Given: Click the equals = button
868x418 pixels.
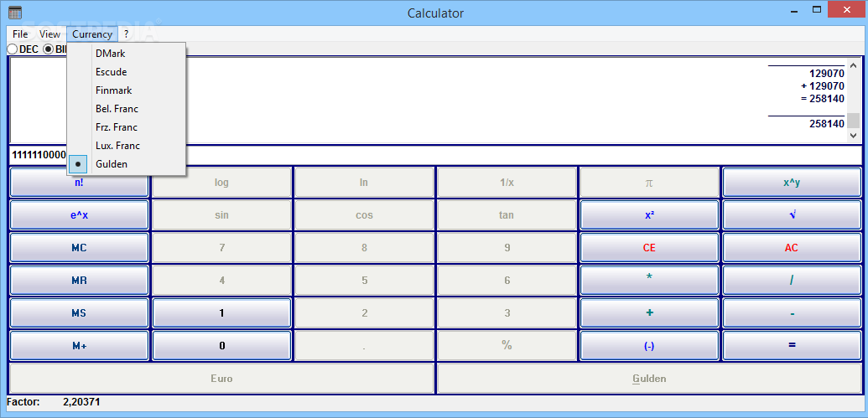Looking at the screenshot, I should point(792,346).
